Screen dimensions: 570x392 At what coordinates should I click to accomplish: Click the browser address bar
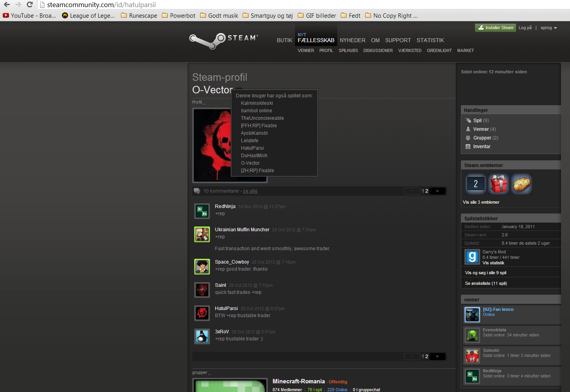(303, 5)
